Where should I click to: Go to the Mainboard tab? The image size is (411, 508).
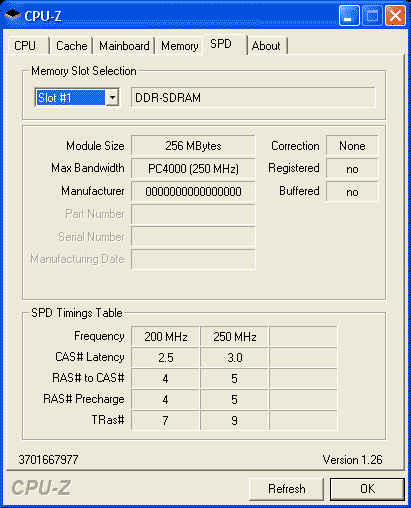coord(124,46)
